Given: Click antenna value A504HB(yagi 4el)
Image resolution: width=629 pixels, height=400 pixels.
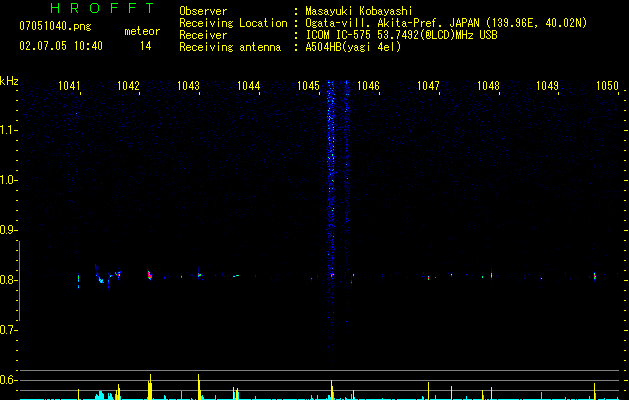Looking at the screenshot, I should click(x=353, y=47).
